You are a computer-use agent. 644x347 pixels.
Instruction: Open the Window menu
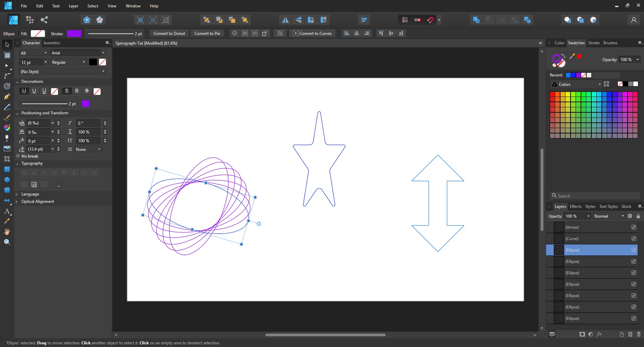click(x=133, y=6)
